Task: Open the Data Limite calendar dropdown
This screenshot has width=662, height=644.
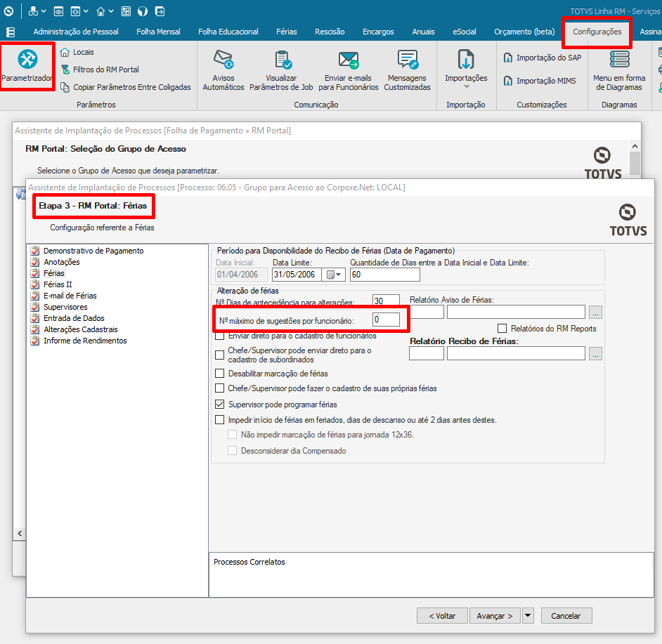Action: tap(334, 275)
